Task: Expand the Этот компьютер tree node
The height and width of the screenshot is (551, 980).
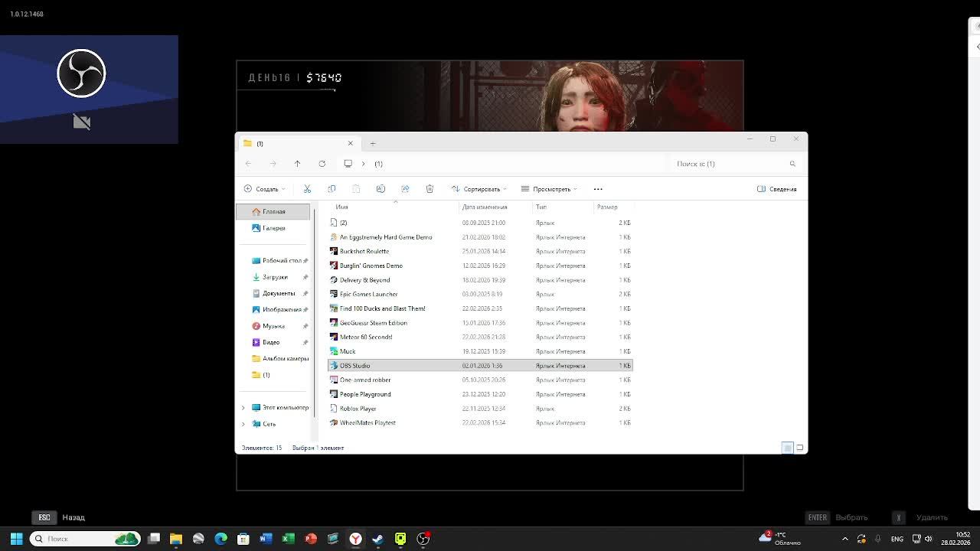Action: point(243,407)
